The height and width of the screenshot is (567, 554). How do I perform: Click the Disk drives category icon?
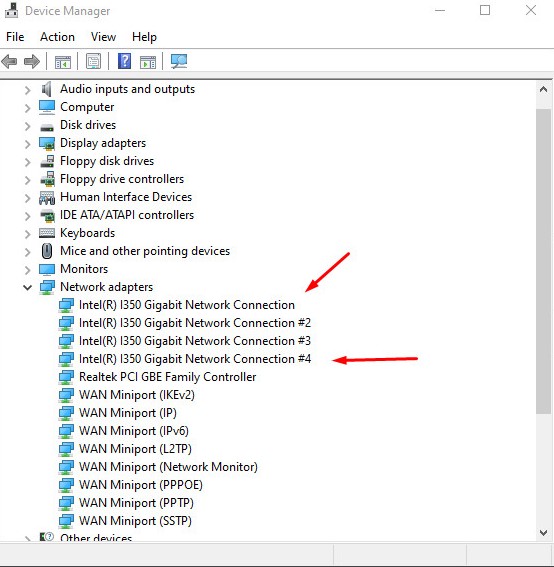(47, 127)
